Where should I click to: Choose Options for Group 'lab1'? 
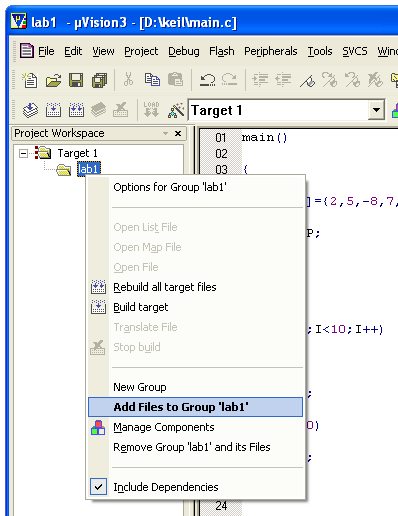pos(195,187)
